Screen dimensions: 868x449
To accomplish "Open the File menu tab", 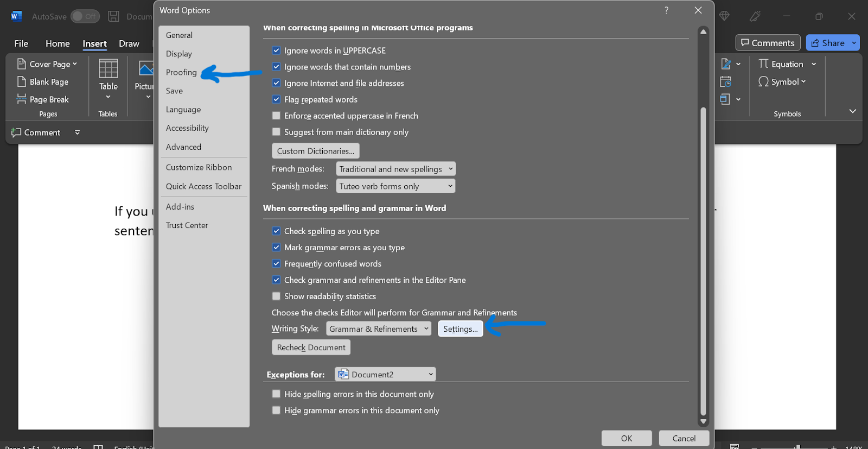I will [x=21, y=43].
